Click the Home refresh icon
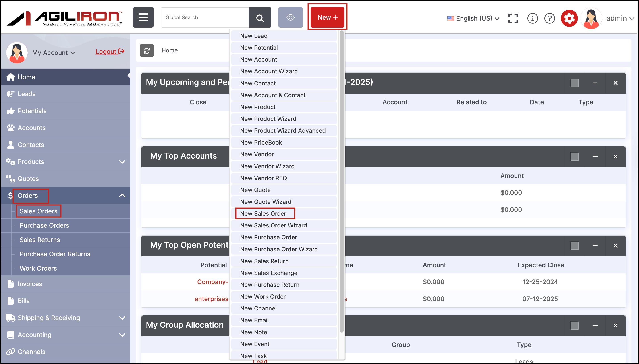639x364 pixels. coord(147,50)
